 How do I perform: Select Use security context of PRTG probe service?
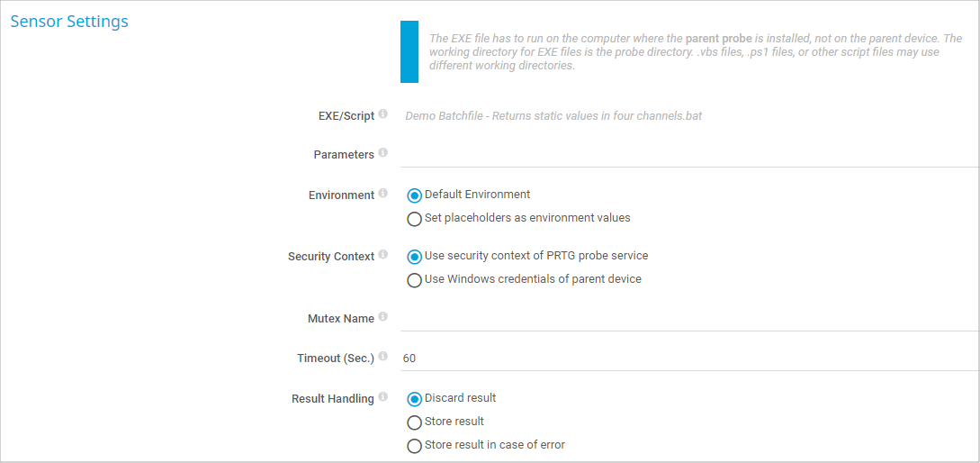[x=414, y=257]
